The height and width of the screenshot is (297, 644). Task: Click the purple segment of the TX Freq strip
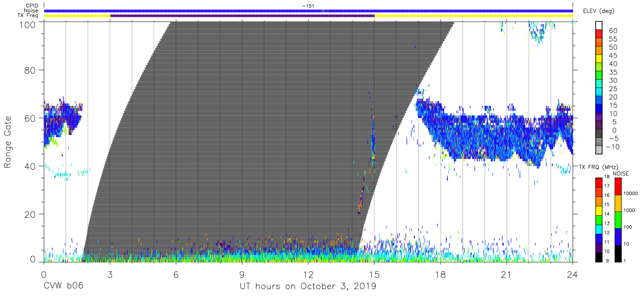242,16
